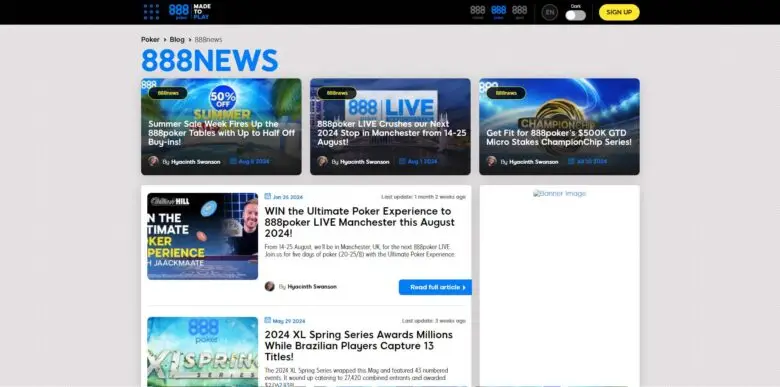Click 888news tag on Summer Sale card

pyautogui.click(x=168, y=93)
